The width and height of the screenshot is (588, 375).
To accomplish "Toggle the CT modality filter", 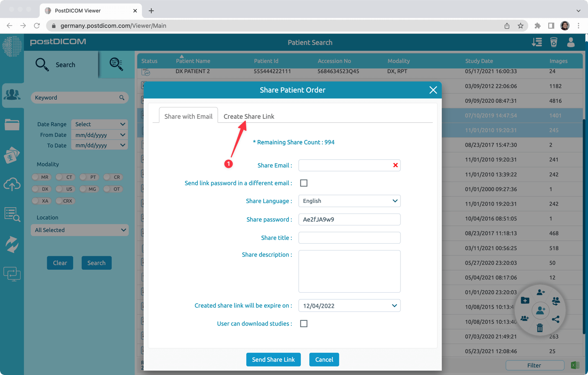I will pos(65,177).
